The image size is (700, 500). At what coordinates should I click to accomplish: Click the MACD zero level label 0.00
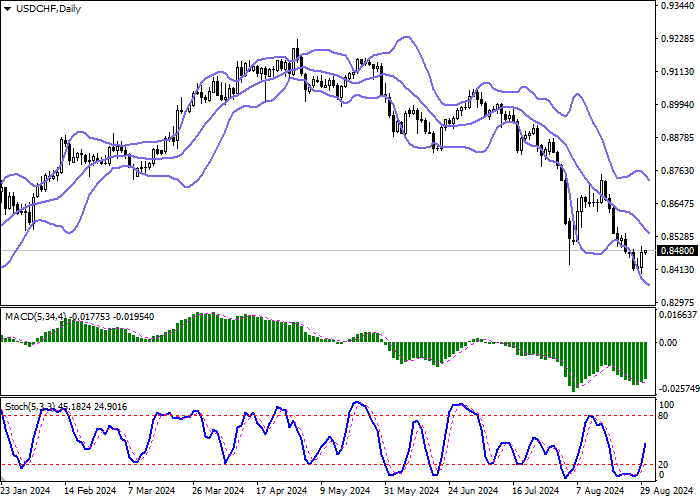pos(668,343)
